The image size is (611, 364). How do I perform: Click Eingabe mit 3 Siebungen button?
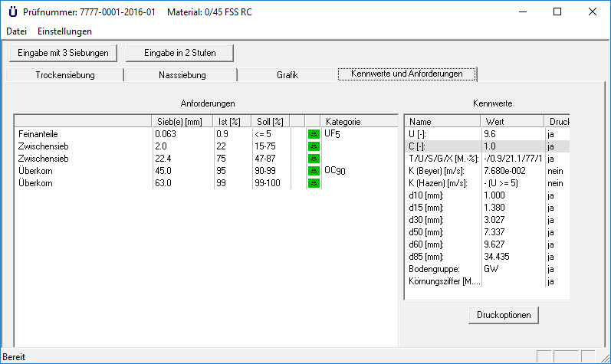point(64,53)
